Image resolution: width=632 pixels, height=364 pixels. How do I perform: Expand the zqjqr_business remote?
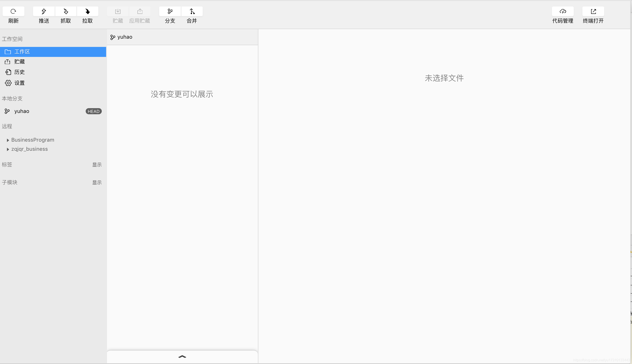(8, 149)
